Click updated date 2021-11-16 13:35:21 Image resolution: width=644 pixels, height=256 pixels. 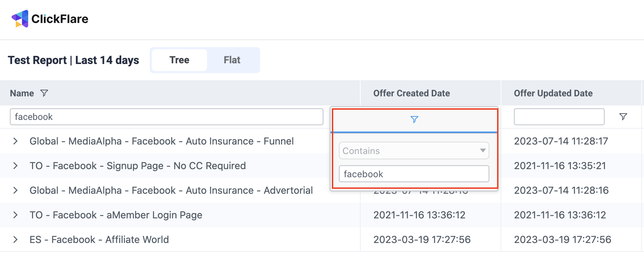(560, 166)
